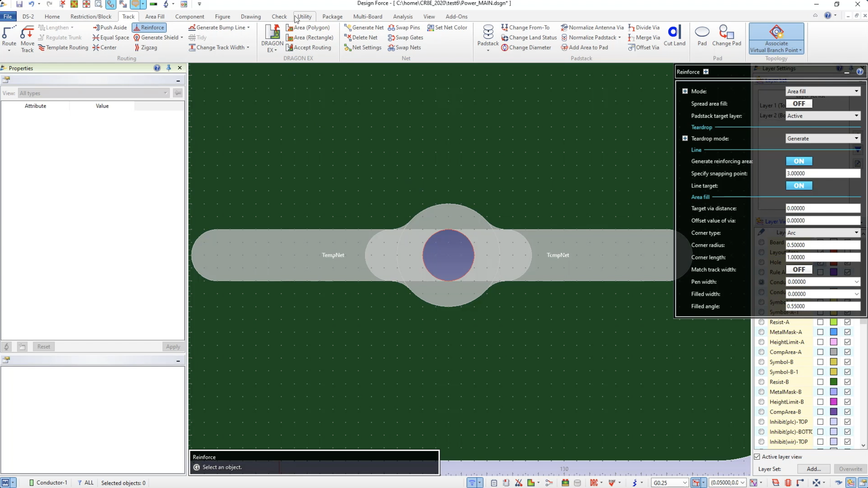This screenshot has width=868, height=488.
Task: Switch to the Component tab
Action: (x=189, y=17)
